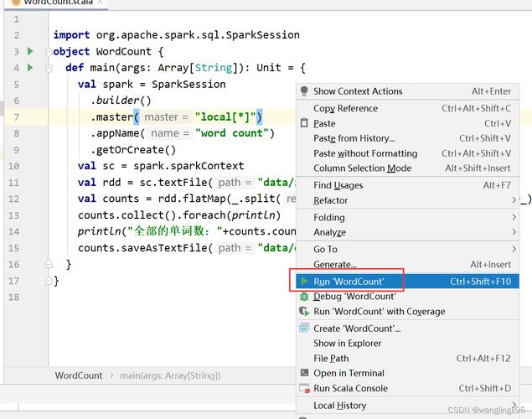Click the gutter run arrow beside object WordCount
The height and width of the screenshot is (419, 532).
(x=30, y=52)
